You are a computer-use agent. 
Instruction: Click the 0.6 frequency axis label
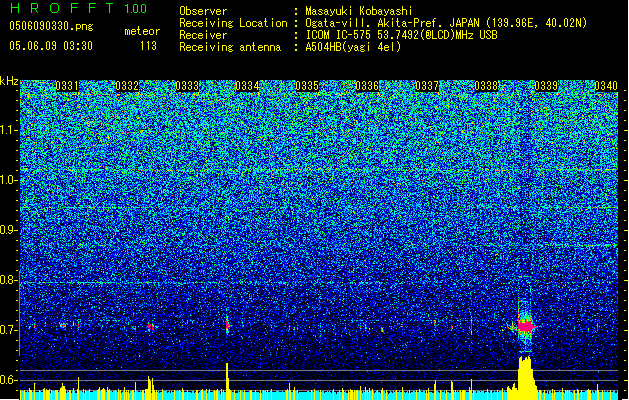8,380
